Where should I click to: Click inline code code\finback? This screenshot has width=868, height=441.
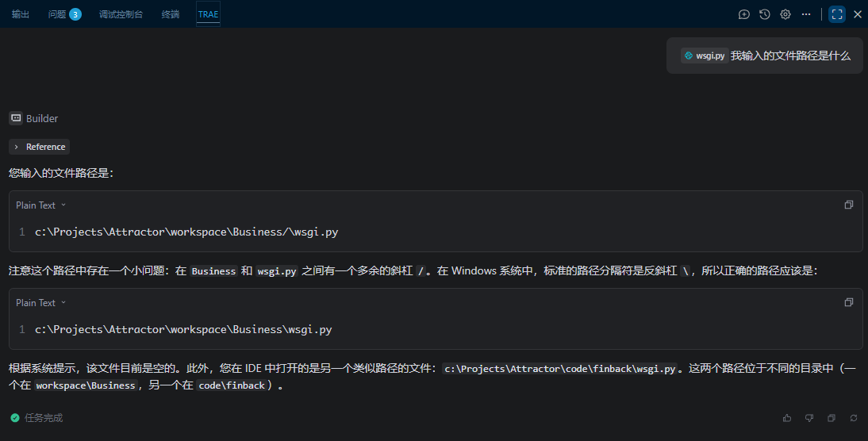coord(232,385)
